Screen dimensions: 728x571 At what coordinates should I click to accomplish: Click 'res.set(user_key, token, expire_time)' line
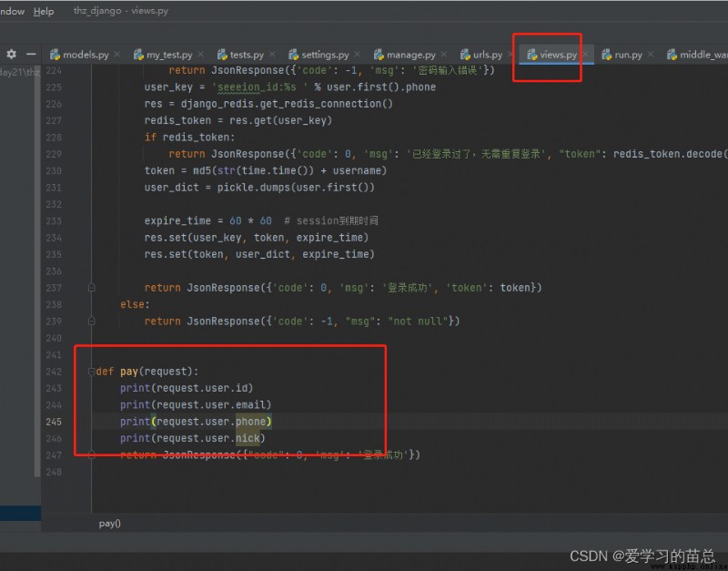point(257,238)
